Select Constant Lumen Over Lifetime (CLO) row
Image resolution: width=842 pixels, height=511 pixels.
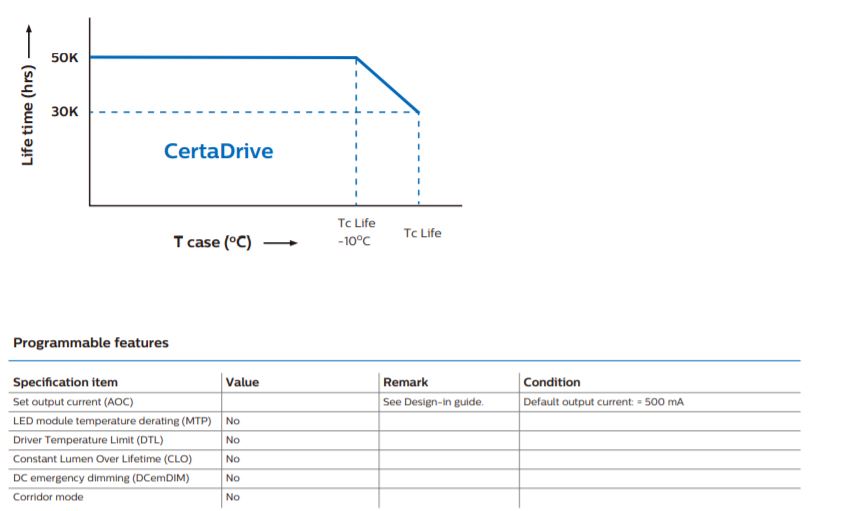click(404, 459)
